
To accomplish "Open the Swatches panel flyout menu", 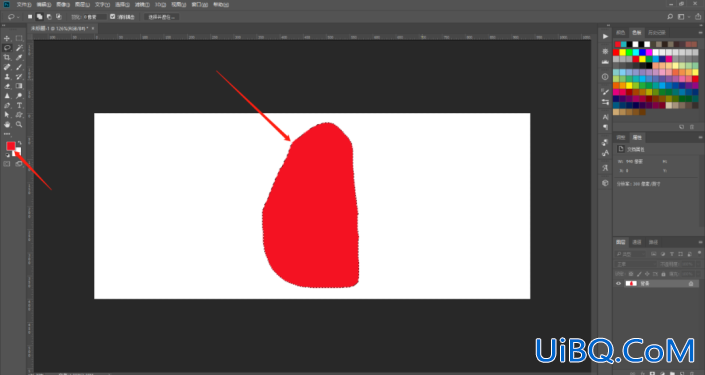I will click(700, 32).
